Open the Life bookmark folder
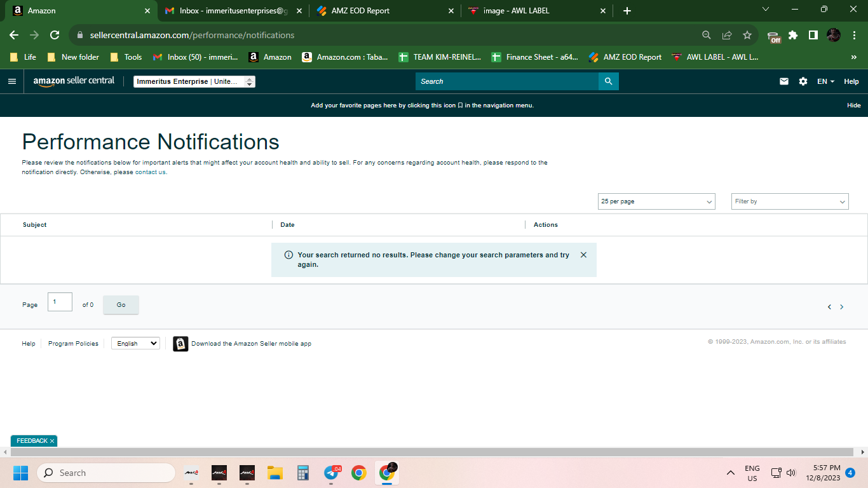This screenshot has width=868, height=488. pyautogui.click(x=24, y=57)
